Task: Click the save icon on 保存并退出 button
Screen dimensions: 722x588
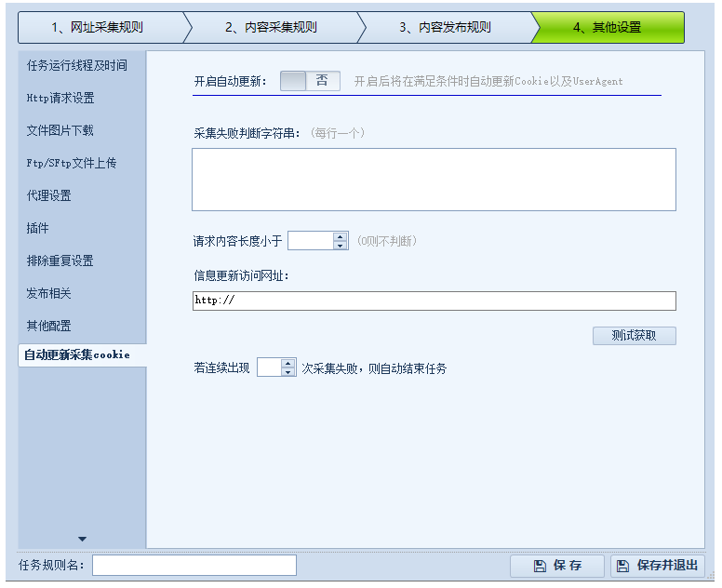Action: tap(623, 566)
